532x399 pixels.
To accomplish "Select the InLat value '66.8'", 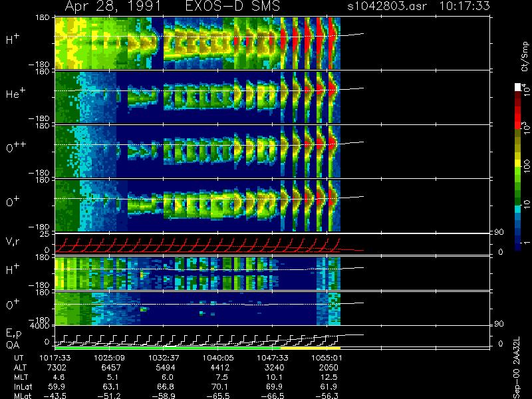I will (166, 386).
